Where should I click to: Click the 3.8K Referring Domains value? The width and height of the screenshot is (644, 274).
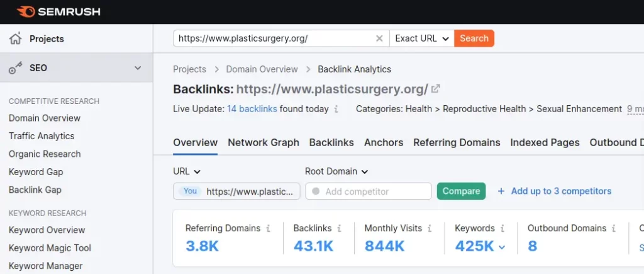(x=202, y=246)
